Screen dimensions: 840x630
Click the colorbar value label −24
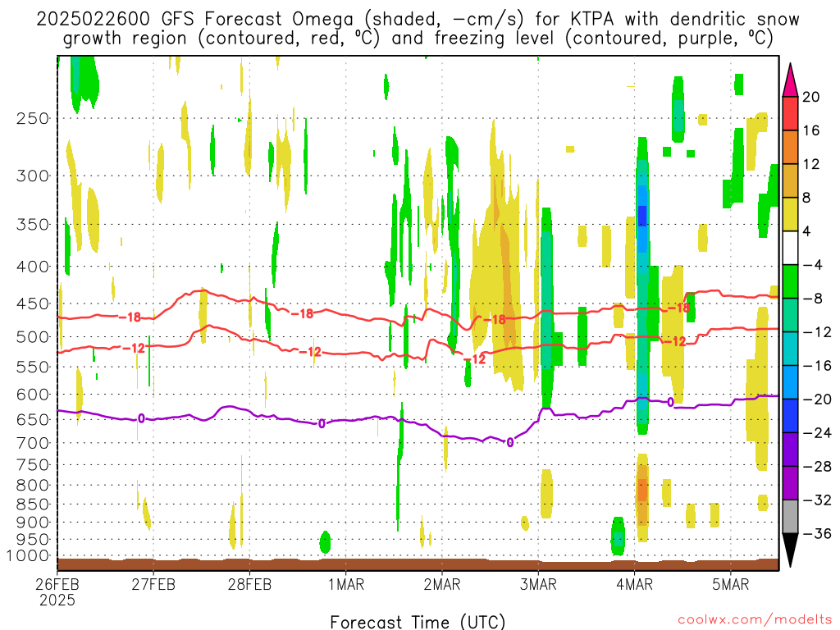click(818, 433)
